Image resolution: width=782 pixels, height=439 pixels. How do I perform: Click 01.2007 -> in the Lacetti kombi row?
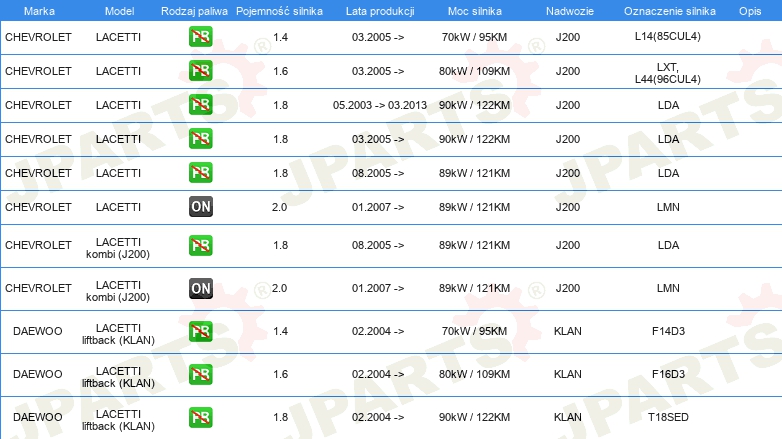tap(378, 288)
